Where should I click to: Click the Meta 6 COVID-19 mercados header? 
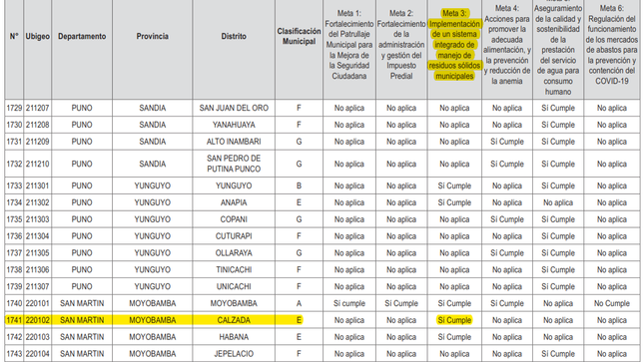click(612, 45)
